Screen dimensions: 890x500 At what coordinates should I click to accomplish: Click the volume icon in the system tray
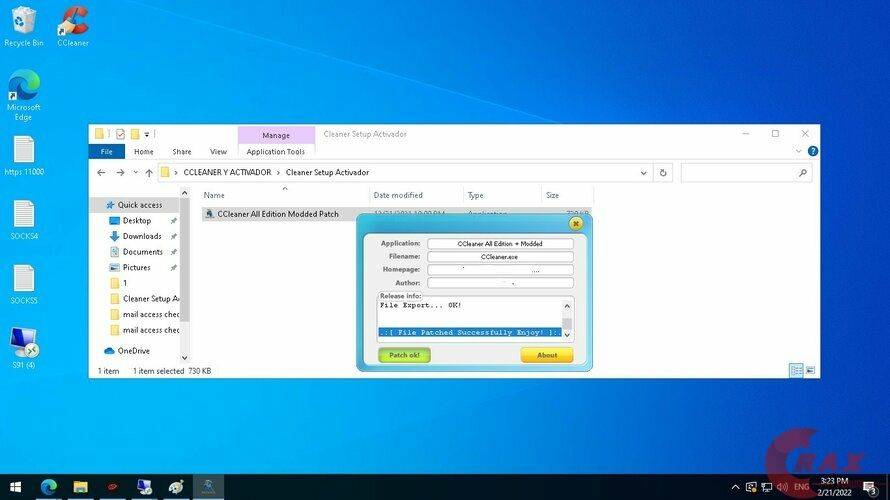783,487
